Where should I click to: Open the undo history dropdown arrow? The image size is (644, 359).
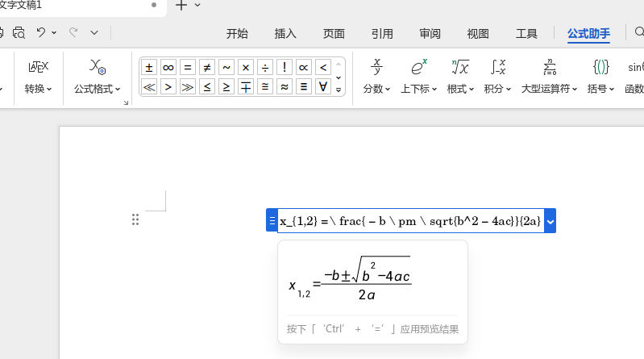click(54, 32)
